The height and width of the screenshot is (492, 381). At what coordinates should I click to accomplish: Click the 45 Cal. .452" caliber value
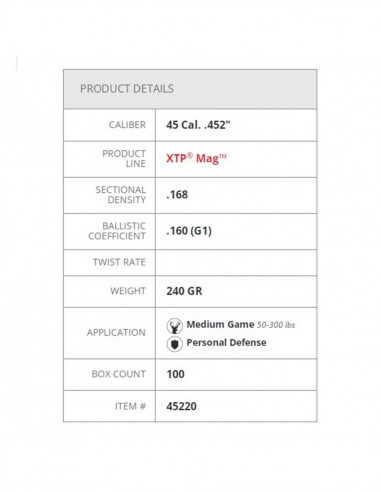198,125
